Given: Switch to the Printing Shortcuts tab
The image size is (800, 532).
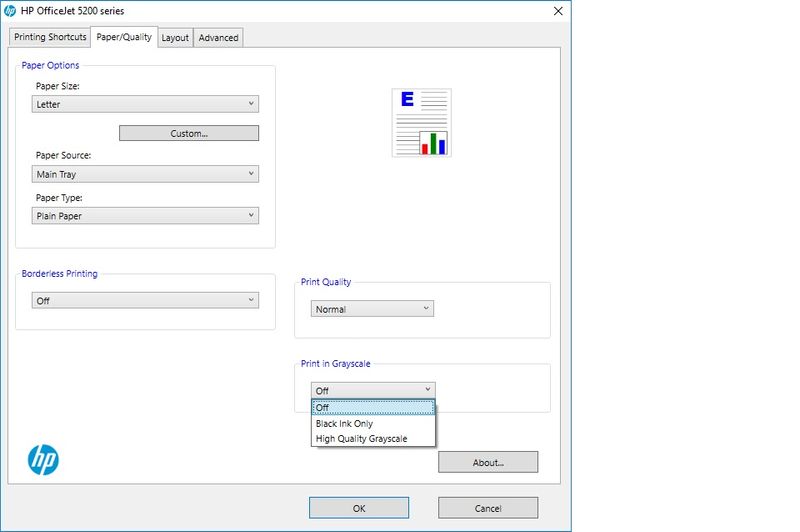Looking at the screenshot, I should tap(50, 37).
